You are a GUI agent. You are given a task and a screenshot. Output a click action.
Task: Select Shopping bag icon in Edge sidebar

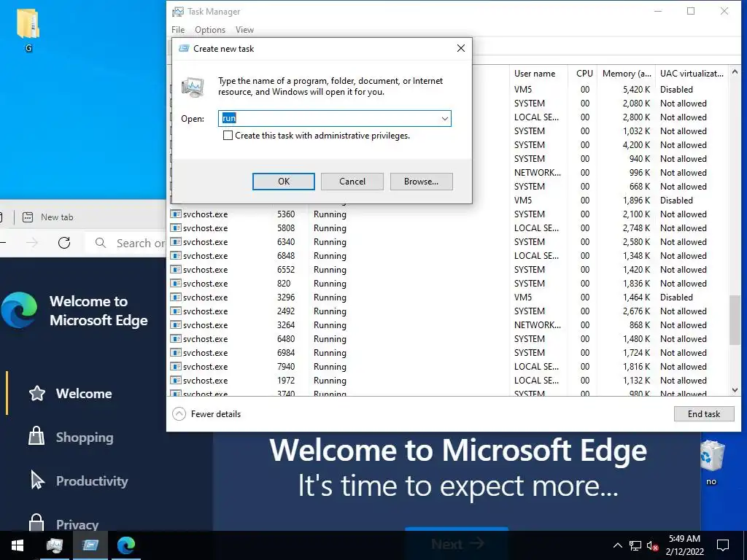point(36,436)
